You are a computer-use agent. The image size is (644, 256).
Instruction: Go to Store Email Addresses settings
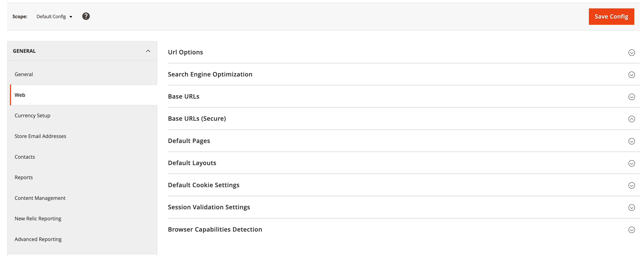(x=40, y=136)
